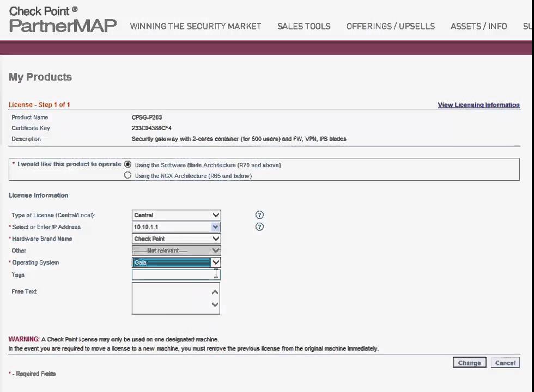Open Hardware Brand Name dropdown
The width and height of the screenshot is (534, 392).
[x=177, y=238]
